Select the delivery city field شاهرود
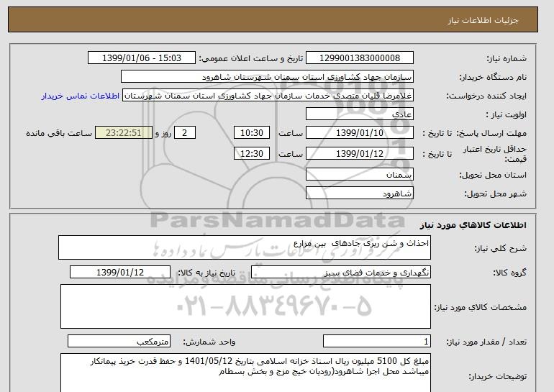The width and height of the screenshot is (554, 392). [x=359, y=193]
